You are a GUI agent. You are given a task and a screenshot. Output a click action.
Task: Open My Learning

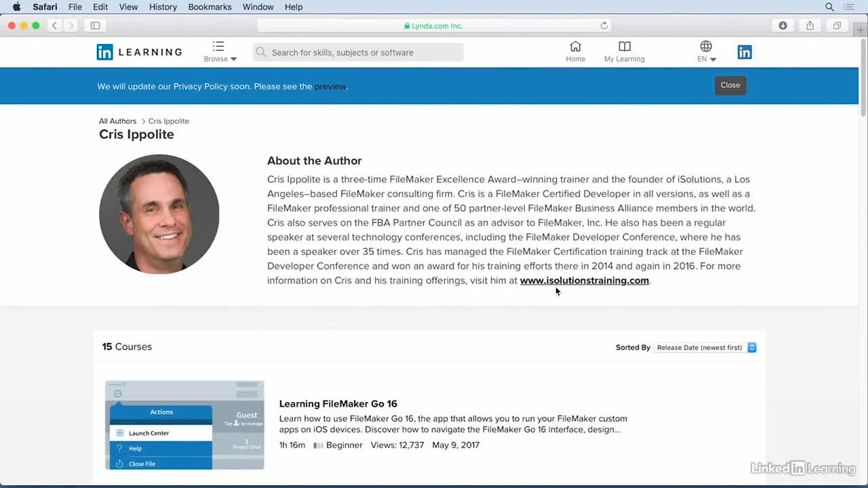(624, 52)
